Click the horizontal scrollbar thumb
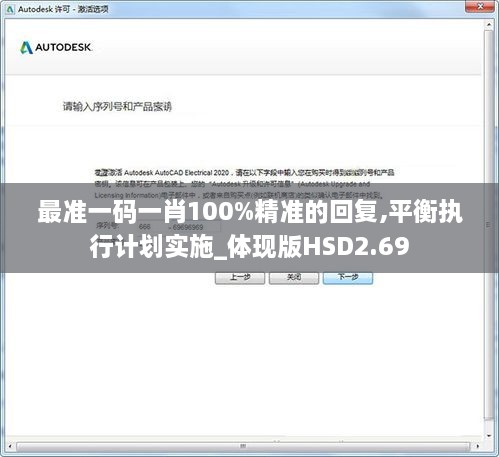The image size is (499, 457). pyautogui.click(x=243, y=446)
